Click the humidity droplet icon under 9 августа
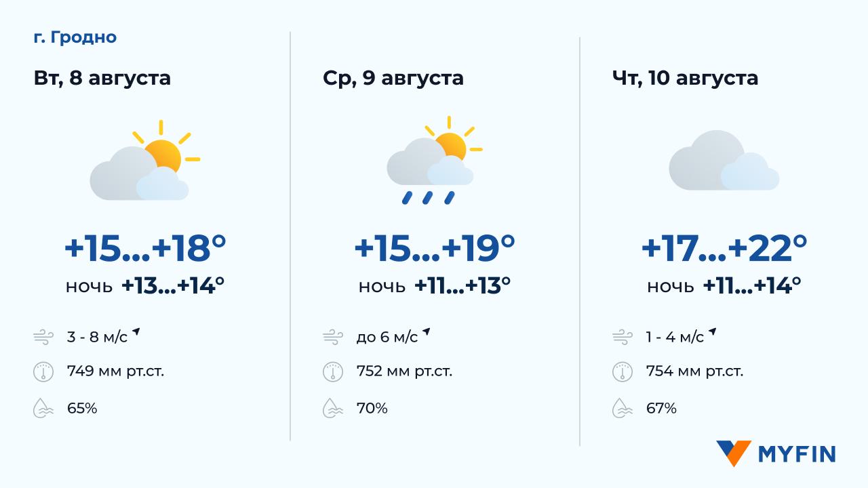868x488 pixels. [x=332, y=408]
